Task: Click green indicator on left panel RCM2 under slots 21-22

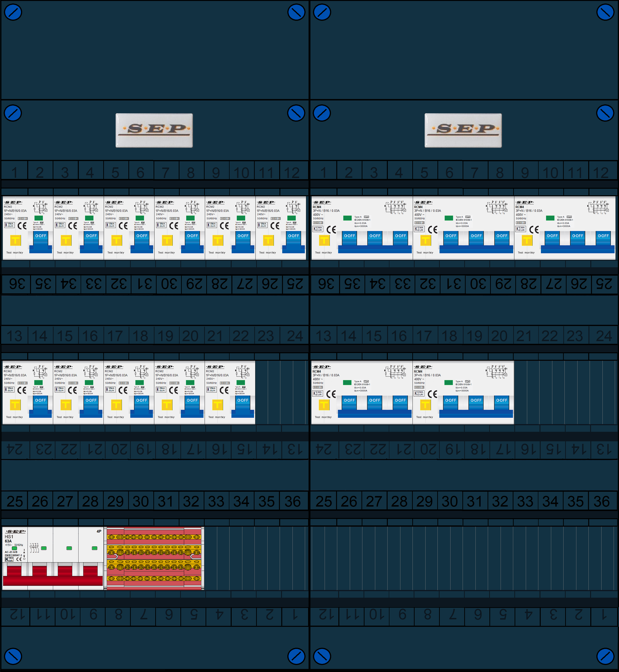Action: coord(241,382)
